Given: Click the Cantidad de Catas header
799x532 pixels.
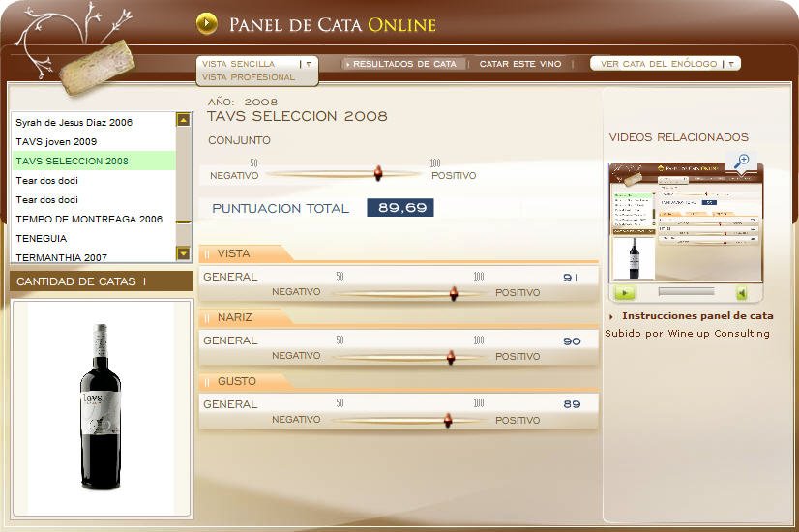Looking at the screenshot, I should (102, 281).
